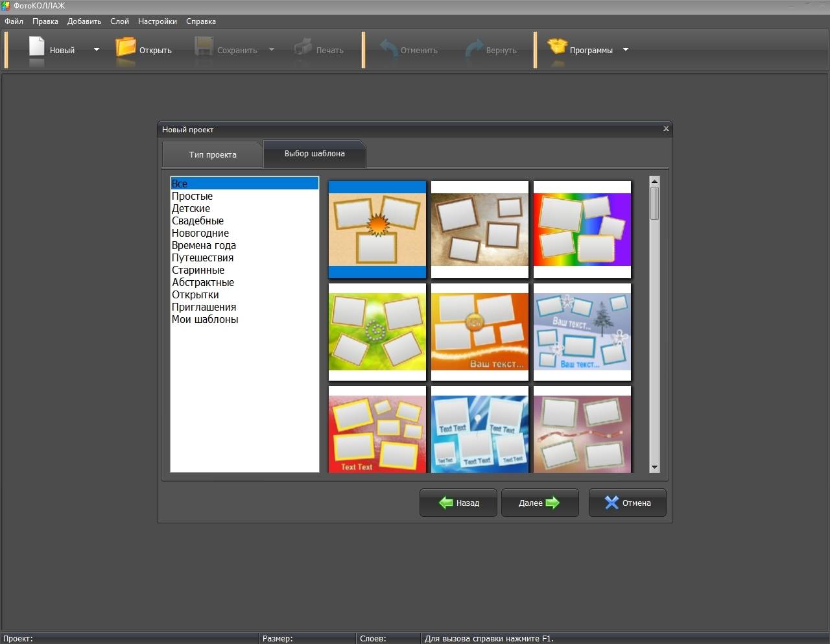Switch to the Тип проекта tab
Image resolution: width=830 pixels, height=644 pixels.
coord(213,155)
